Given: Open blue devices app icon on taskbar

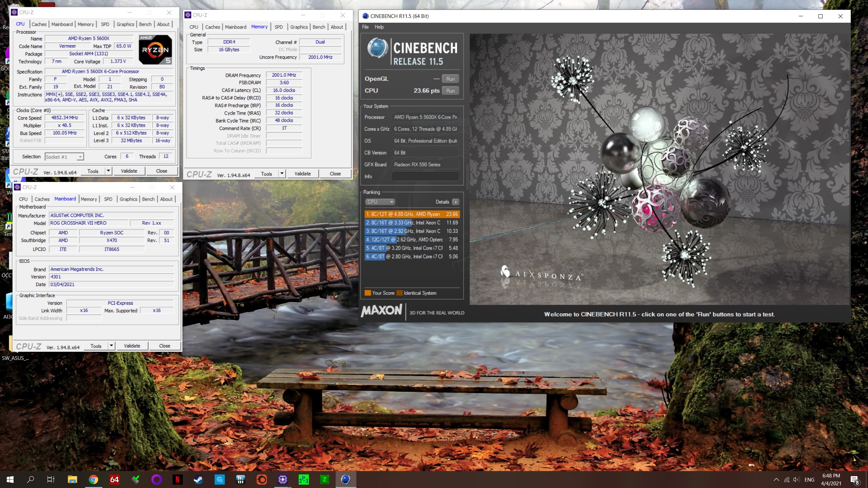Looking at the screenshot, I should point(219,480).
